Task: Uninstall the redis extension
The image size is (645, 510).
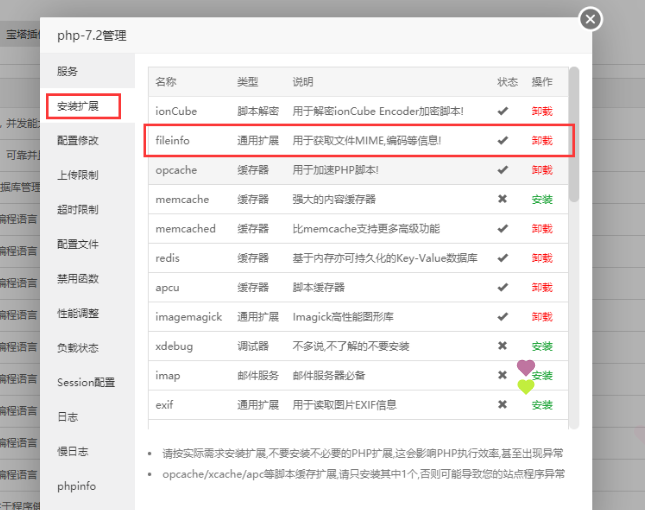Action: (542, 258)
